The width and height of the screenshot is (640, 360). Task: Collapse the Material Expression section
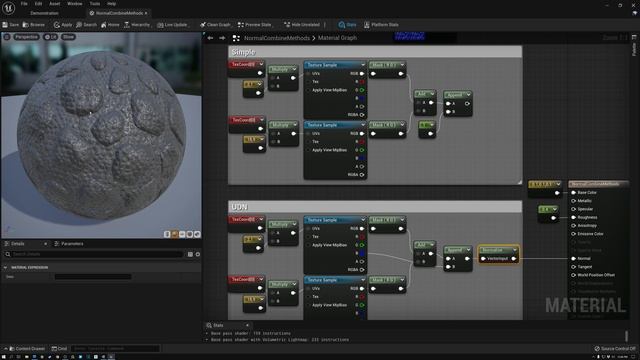click(x=5, y=267)
